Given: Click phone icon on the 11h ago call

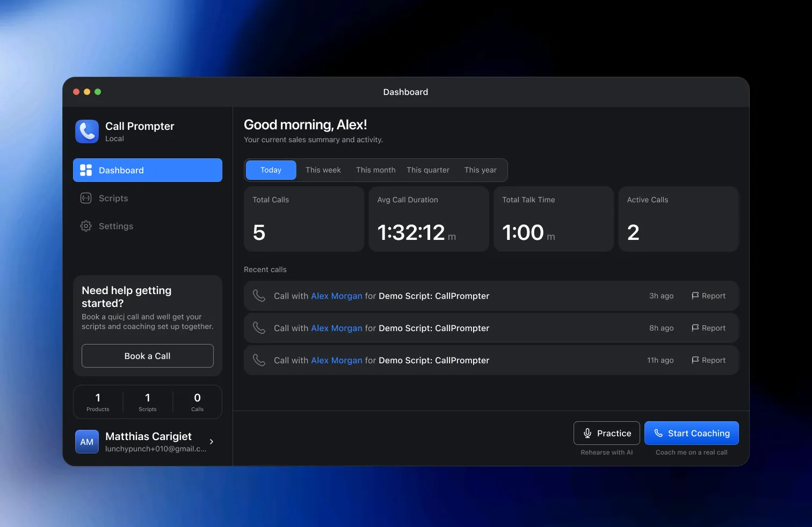Looking at the screenshot, I should (x=259, y=360).
